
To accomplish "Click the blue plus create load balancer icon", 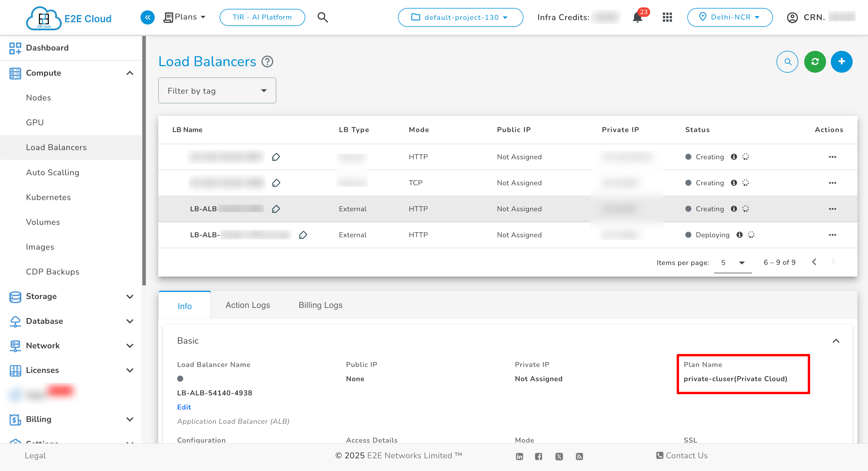I will coord(841,62).
